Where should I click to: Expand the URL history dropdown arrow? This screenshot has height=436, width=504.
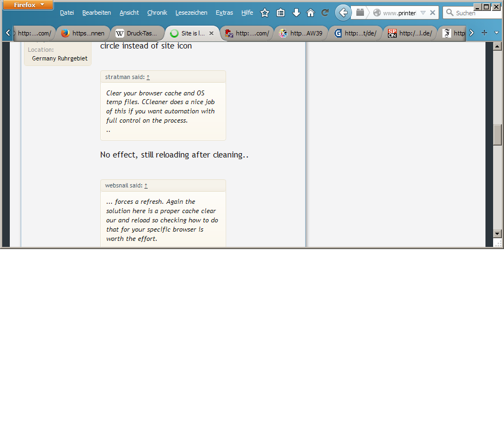tap(423, 13)
